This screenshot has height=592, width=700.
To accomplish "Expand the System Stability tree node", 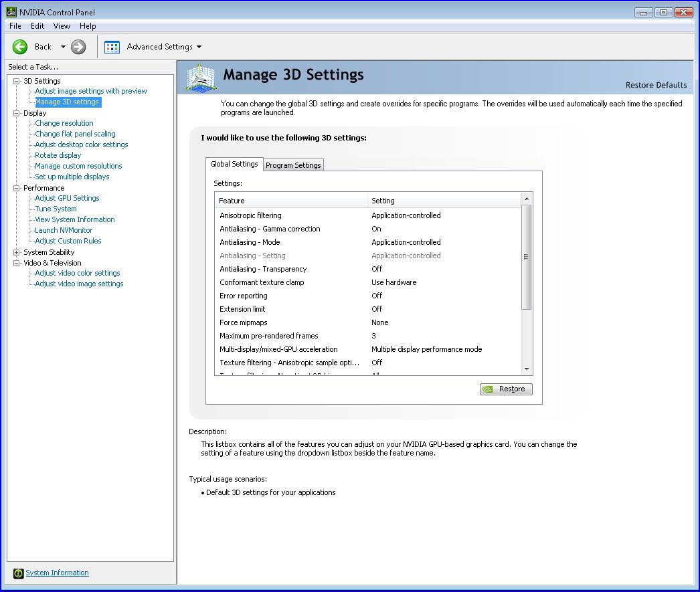I will (17, 252).
